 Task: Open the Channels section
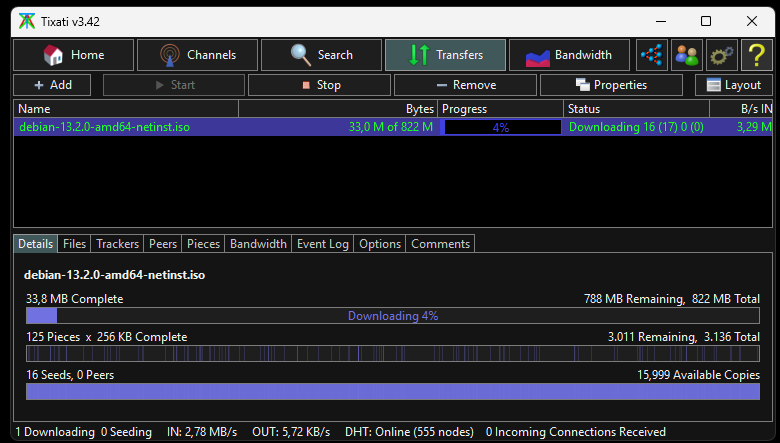click(x=197, y=55)
